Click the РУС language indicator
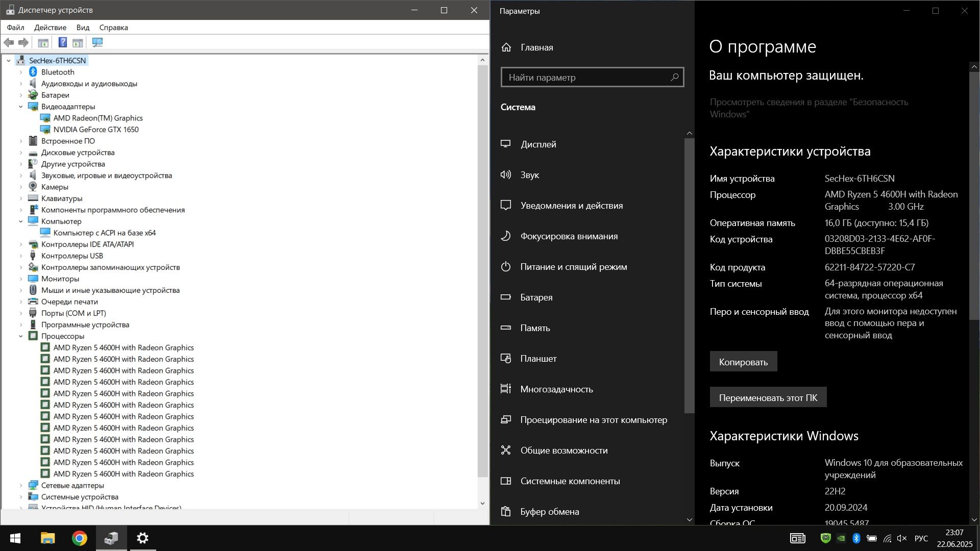This screenshot has width=980, height=551. [921, 538]
